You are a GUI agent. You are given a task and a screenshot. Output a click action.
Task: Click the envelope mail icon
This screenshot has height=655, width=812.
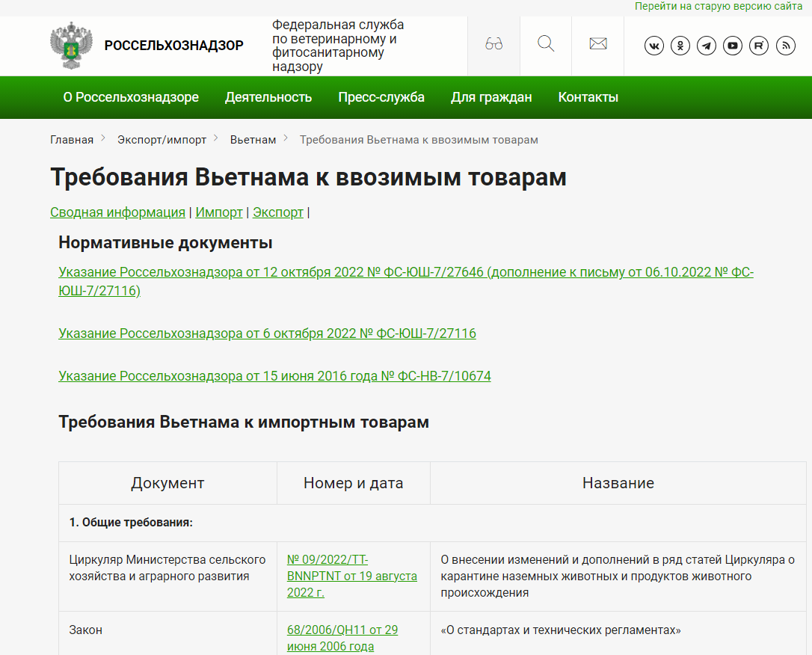coord(598,44)
